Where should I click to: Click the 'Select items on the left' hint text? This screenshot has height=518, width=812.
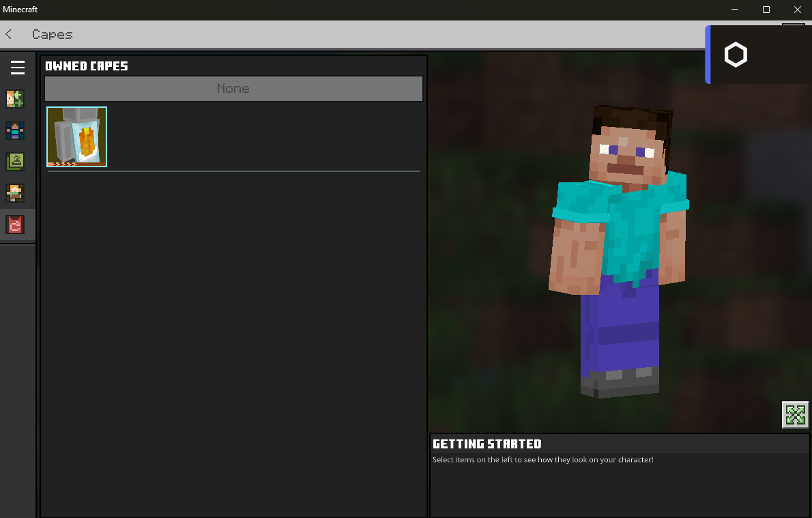[x=542, y=459]
